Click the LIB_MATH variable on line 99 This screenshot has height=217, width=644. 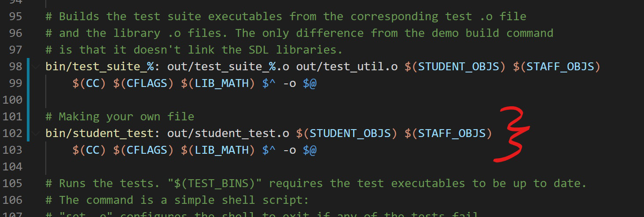pyautogui.click(x=221, y=83)
